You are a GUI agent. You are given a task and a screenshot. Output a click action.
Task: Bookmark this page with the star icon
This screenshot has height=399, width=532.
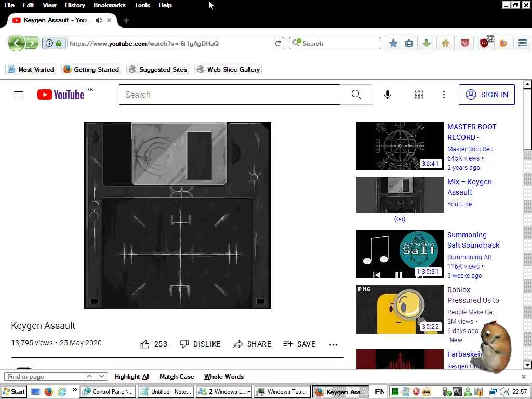(x=393, y=44)
